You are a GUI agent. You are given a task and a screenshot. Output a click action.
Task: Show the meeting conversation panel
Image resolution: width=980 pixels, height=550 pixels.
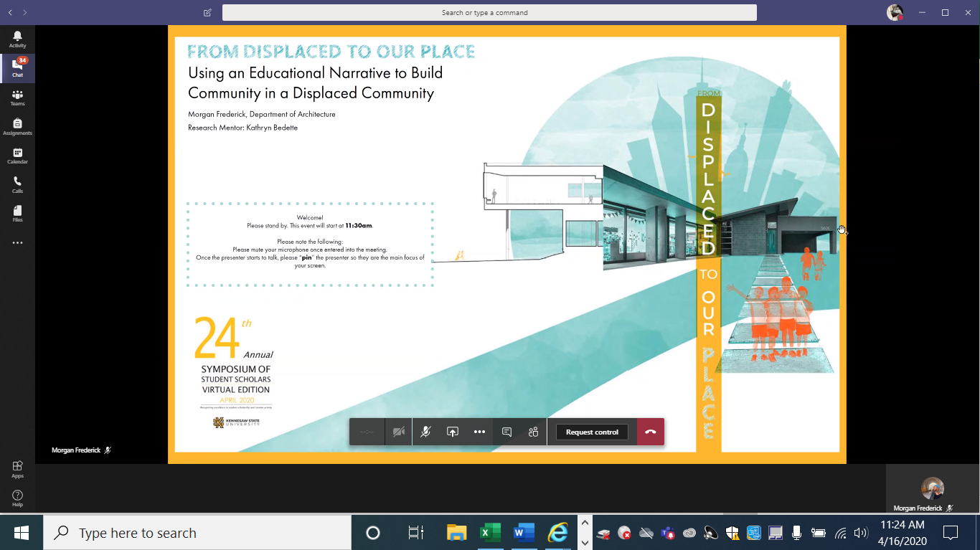click(507, 432)
